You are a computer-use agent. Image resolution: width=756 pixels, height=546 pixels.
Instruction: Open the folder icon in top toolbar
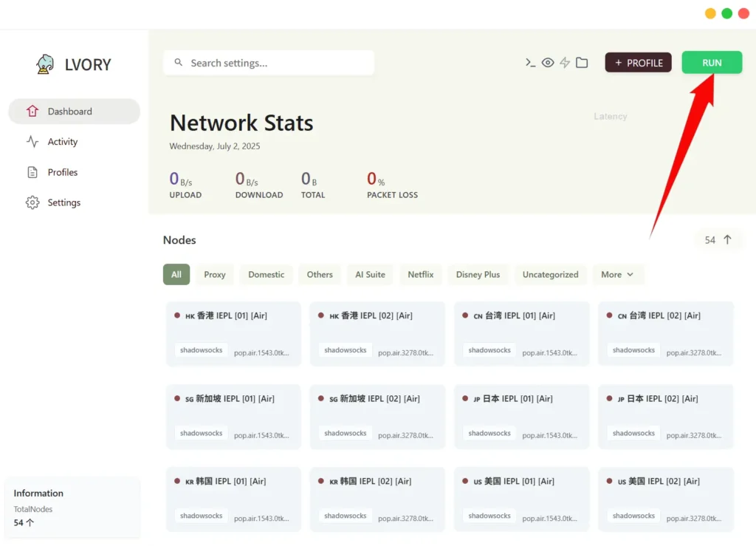click(x=582, y=63)
